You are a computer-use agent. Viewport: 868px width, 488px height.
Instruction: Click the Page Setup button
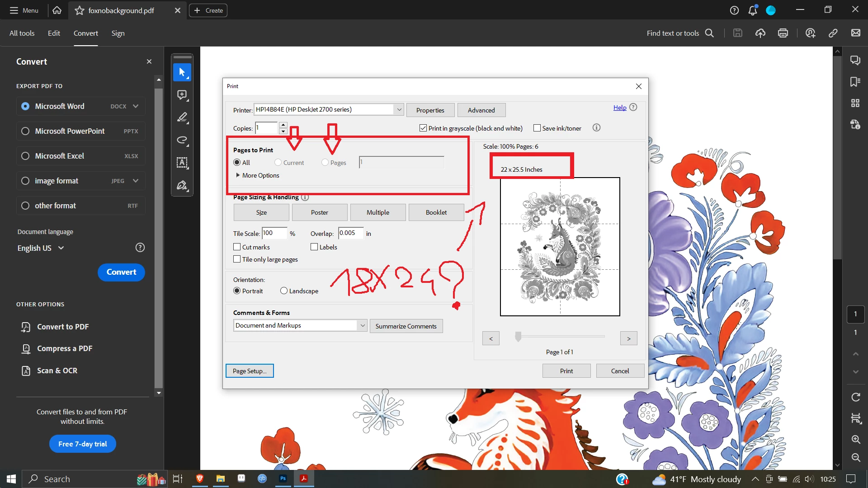(250, 371)
